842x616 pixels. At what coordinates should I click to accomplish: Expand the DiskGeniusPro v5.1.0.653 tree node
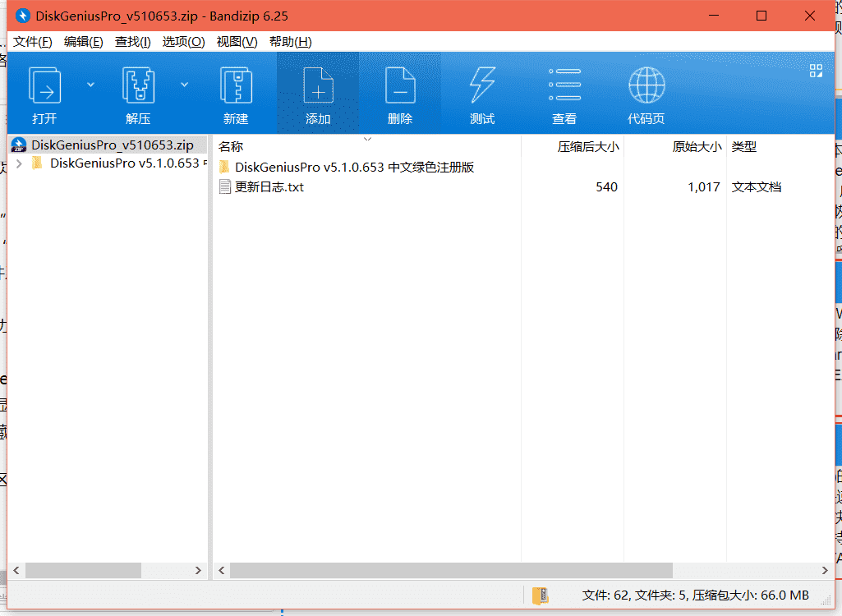pyautogui.click(x=20, y=163)
